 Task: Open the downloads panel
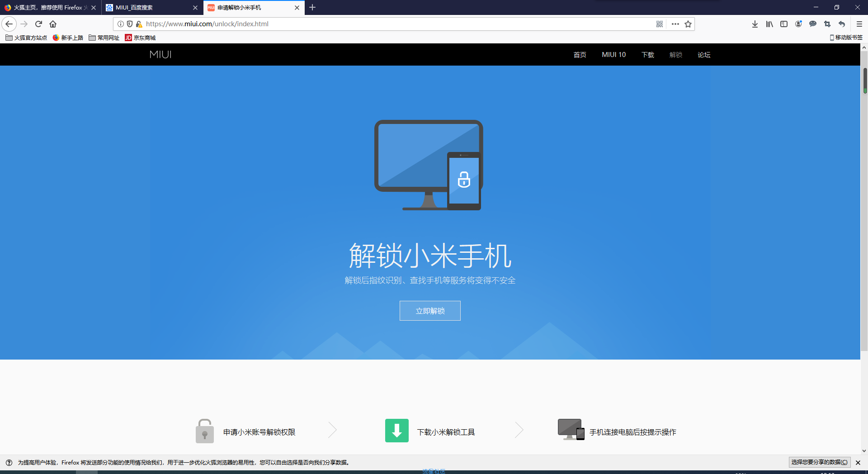[x=755, y=24]
